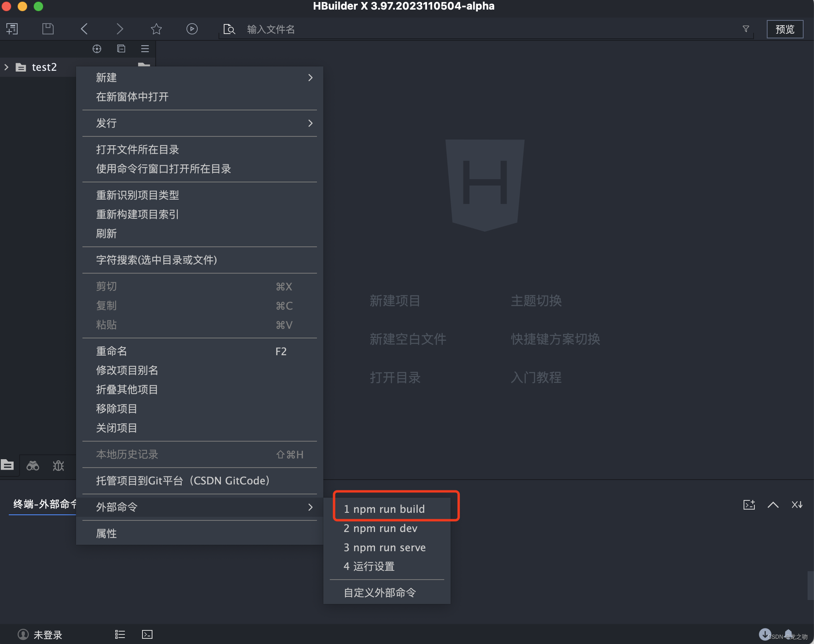Image resolution: width=814 pixels, height=644 pixels.
Task: Click the save file toolbar icon
Action: click(x=48, y=29)
